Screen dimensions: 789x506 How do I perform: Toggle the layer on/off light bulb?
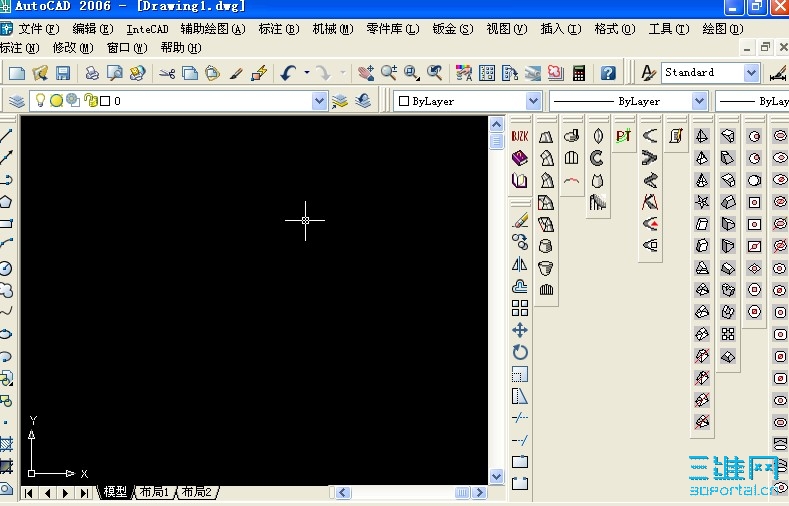(40, 101)
